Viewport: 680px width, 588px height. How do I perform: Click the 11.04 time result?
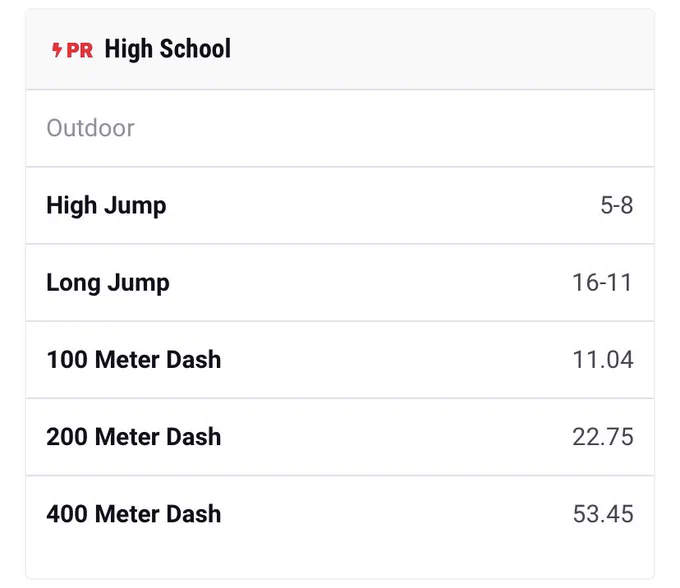click(x=603, y=360)
